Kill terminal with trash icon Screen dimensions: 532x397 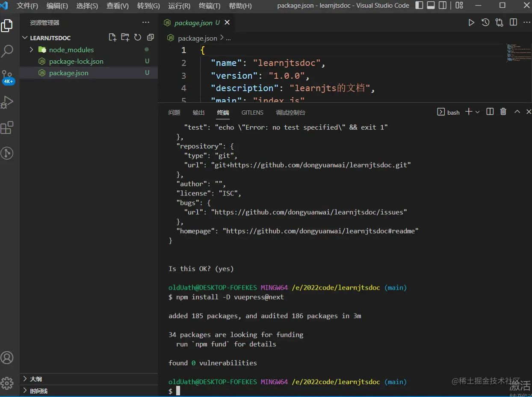(x=503, y=112)
